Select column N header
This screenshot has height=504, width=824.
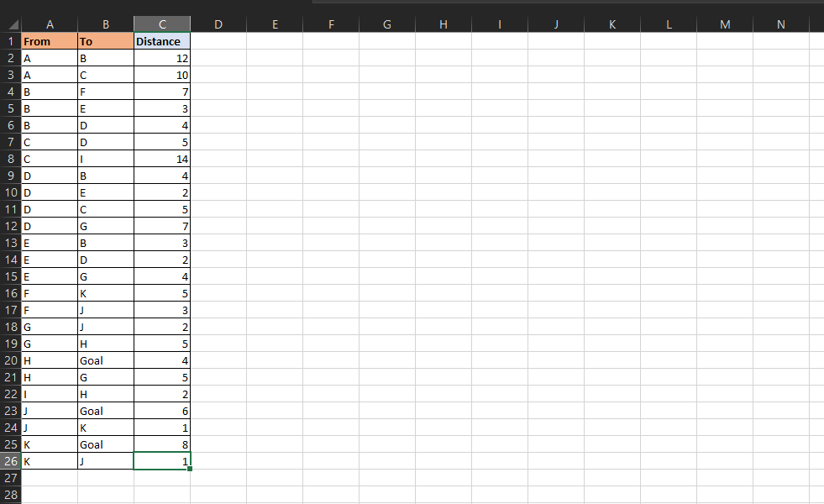781,24
